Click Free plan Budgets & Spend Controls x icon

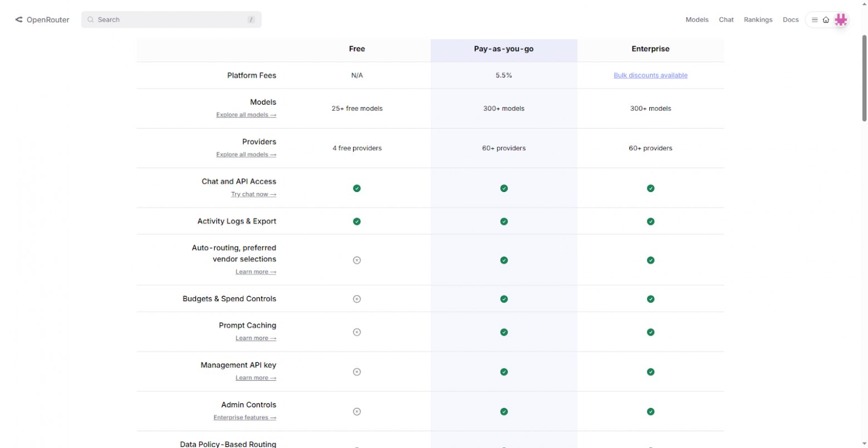pyautogui.click(x=357, y=299)
